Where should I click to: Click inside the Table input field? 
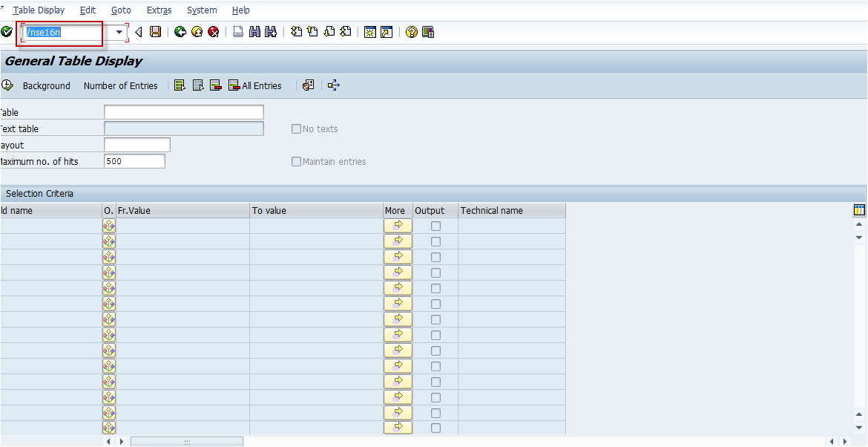(x=183, y=111)
